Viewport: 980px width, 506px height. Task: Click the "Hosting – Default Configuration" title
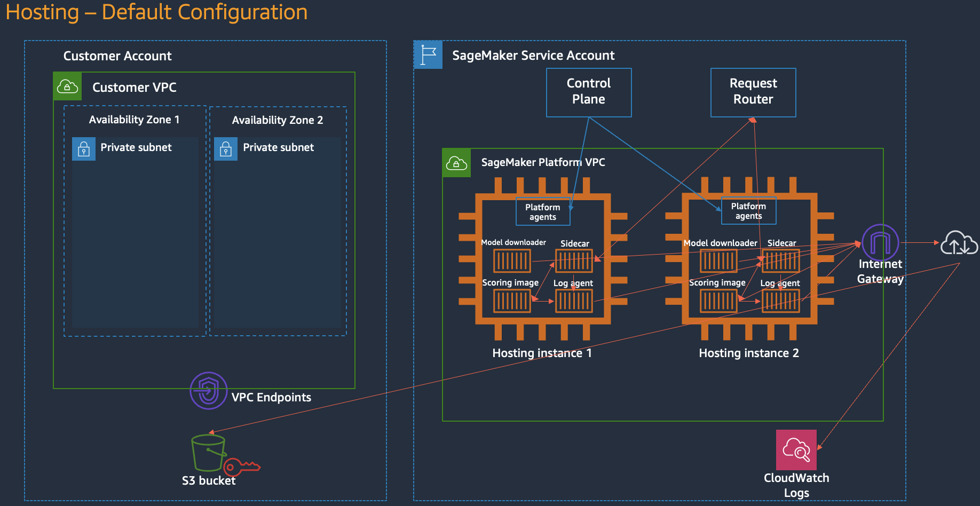pyautogui.click(x=156, y=12)
